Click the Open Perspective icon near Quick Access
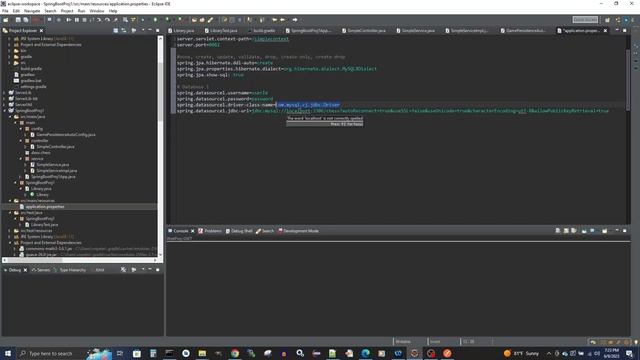 click(x=607, y=20)
